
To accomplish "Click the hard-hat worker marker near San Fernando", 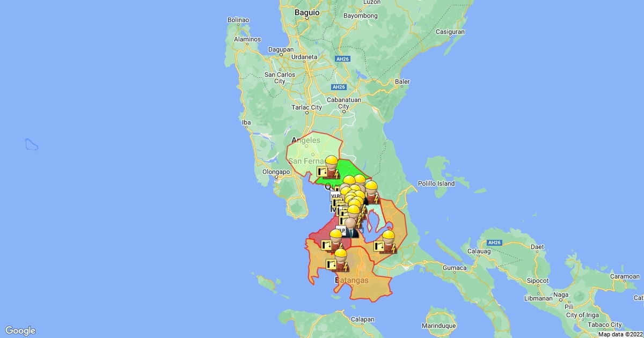I will (331, 166).
